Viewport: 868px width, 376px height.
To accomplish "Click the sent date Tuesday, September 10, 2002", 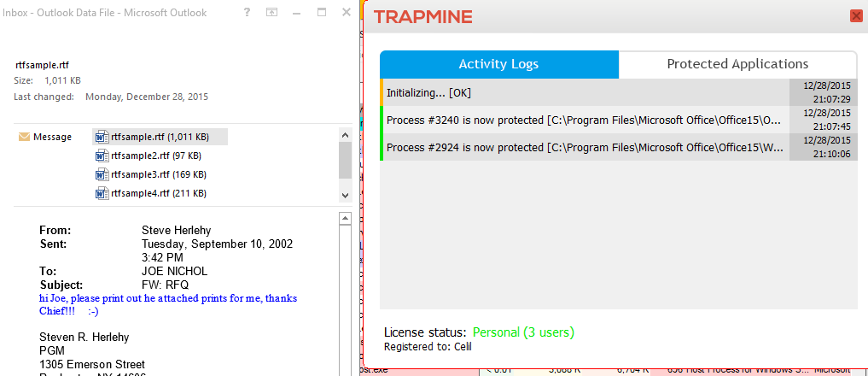I will tap(217, 244).
